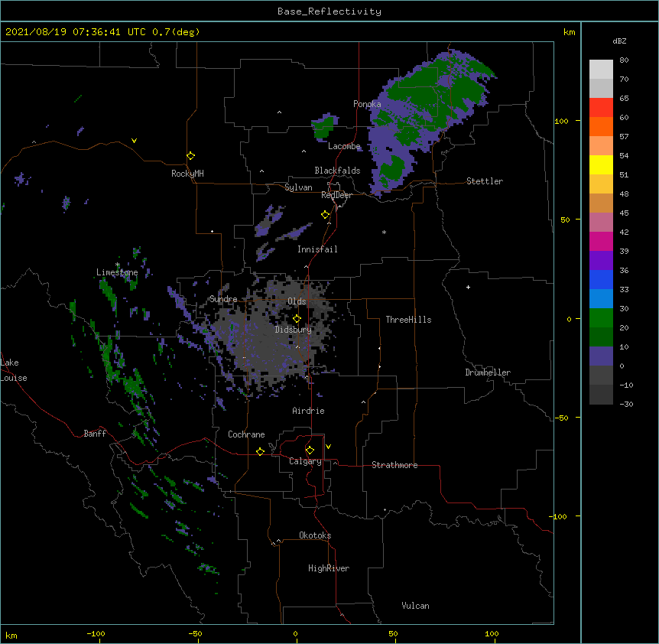Click the Drumheller city label
659x644 pixels.
click(x=488, y=372)
